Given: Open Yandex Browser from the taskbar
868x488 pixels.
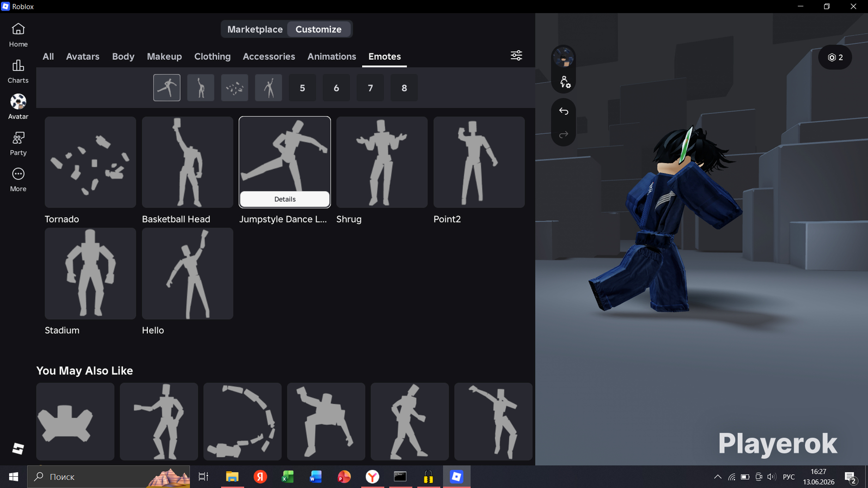Looking at the screenshot, I should (x=372, y=477).
